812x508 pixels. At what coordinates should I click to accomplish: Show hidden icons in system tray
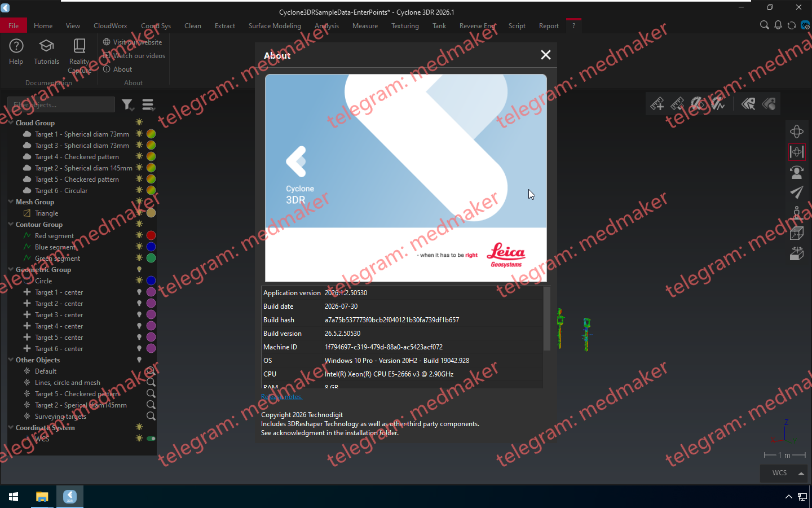point(788,497)
